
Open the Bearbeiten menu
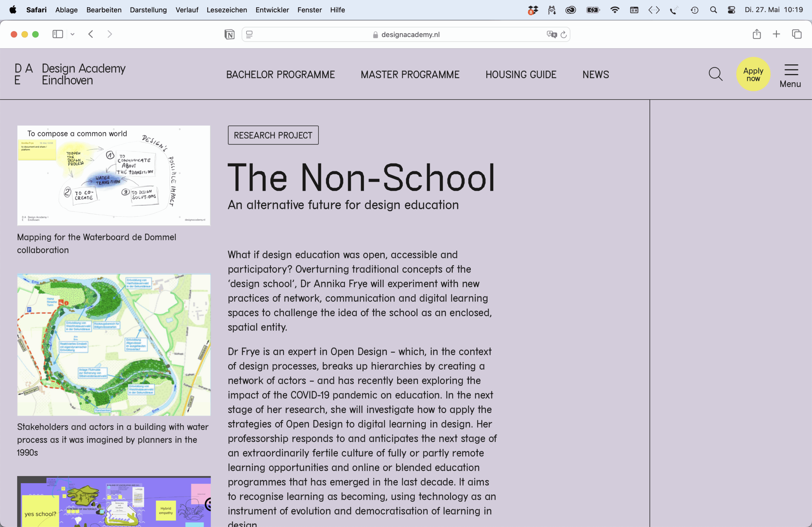104,10
